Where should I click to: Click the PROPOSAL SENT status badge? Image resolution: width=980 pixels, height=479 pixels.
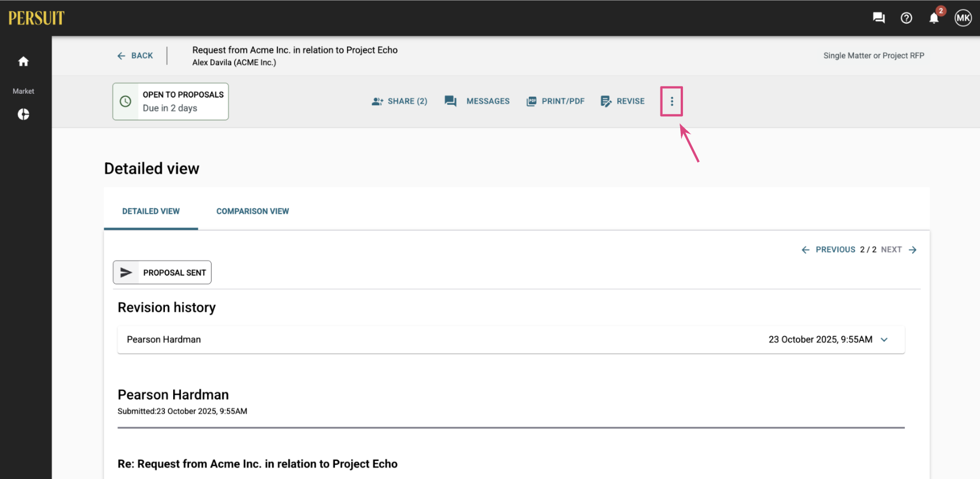click(x=162, y=272)
